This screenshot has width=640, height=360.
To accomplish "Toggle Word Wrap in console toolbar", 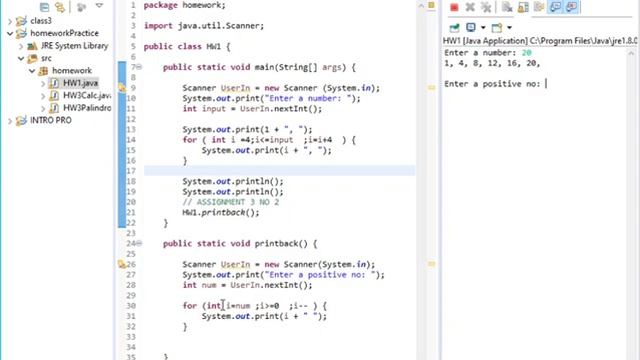I will [539, 7].
